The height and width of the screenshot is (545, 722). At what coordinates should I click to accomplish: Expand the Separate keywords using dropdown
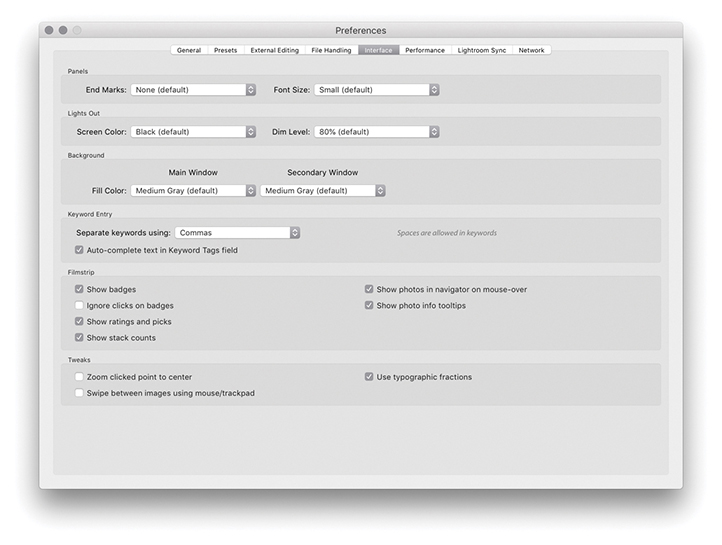pyautogui.click(x=238, y=233)
